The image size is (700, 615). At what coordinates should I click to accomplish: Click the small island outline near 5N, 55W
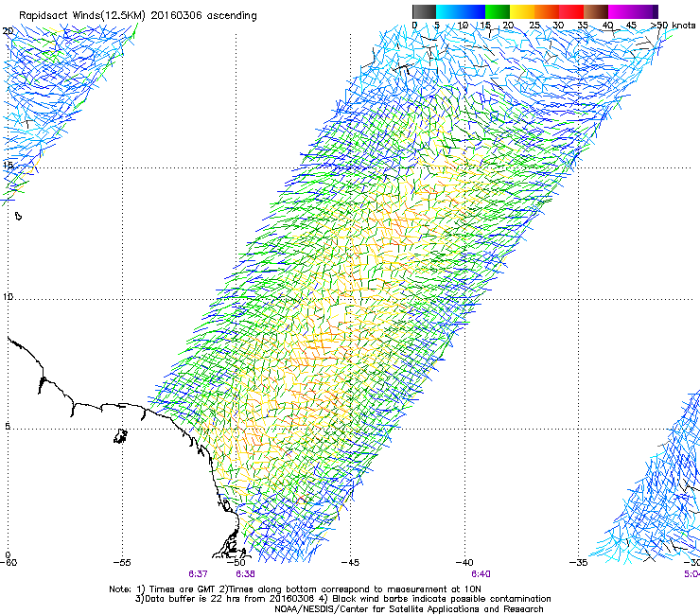[120, 436]
